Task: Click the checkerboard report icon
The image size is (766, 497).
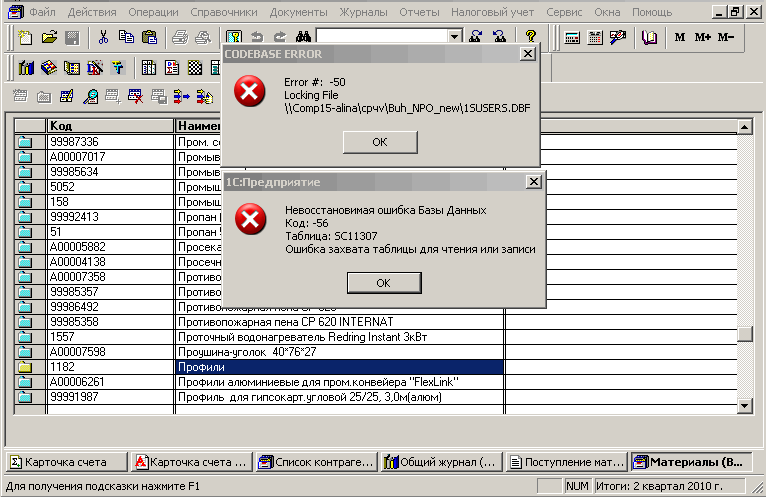Action: click(x=195, y=68)
